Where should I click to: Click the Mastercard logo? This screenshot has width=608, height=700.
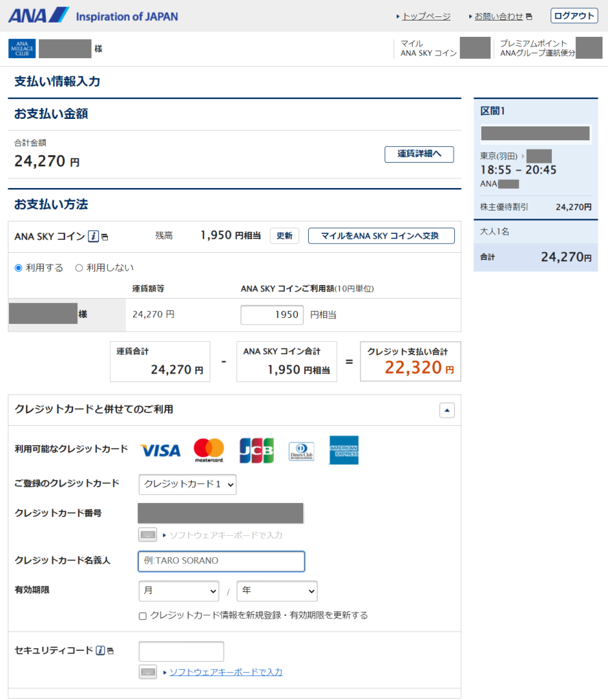pyautogui.click(x=209, y=450)
